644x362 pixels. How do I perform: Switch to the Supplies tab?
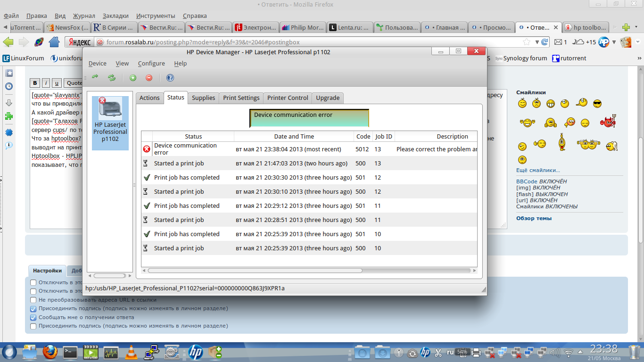click(x=204, y=98)
